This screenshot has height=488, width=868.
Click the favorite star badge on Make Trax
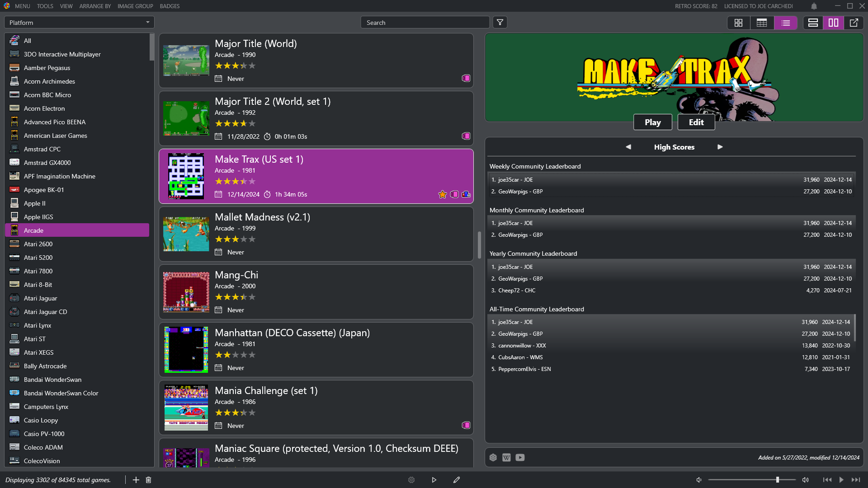tap(443, 194)
